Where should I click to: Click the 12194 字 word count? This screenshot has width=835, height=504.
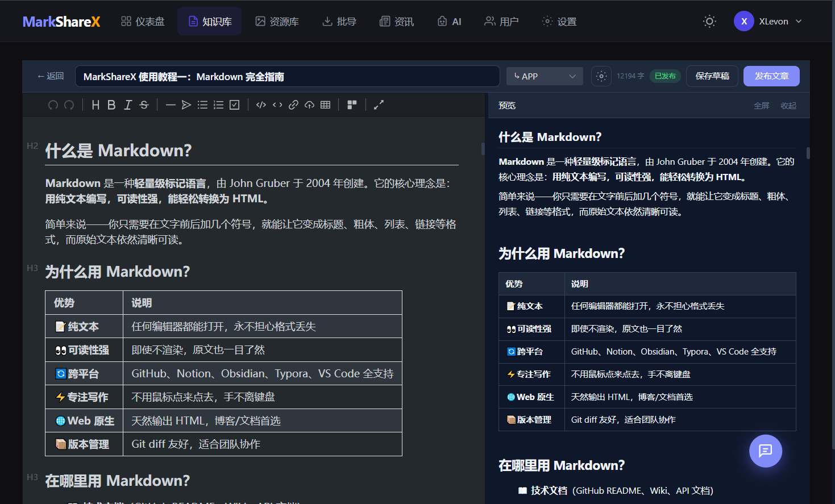(630, 76)
